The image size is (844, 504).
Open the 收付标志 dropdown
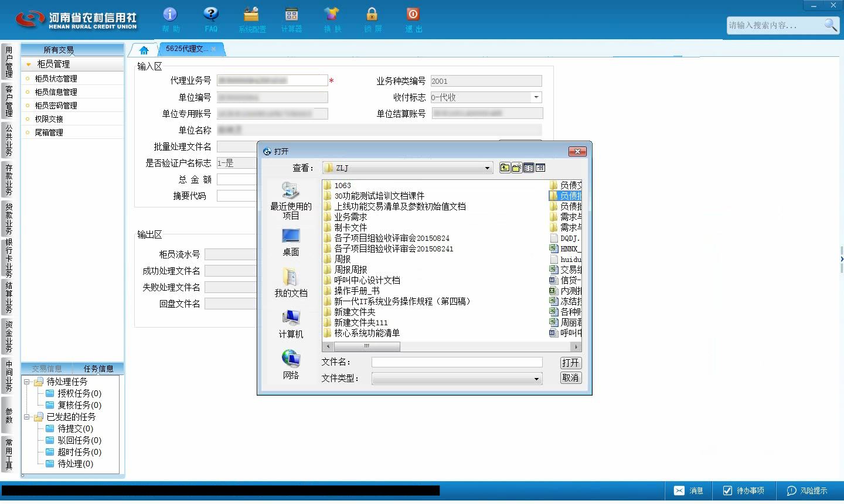[x=536, y=97]
